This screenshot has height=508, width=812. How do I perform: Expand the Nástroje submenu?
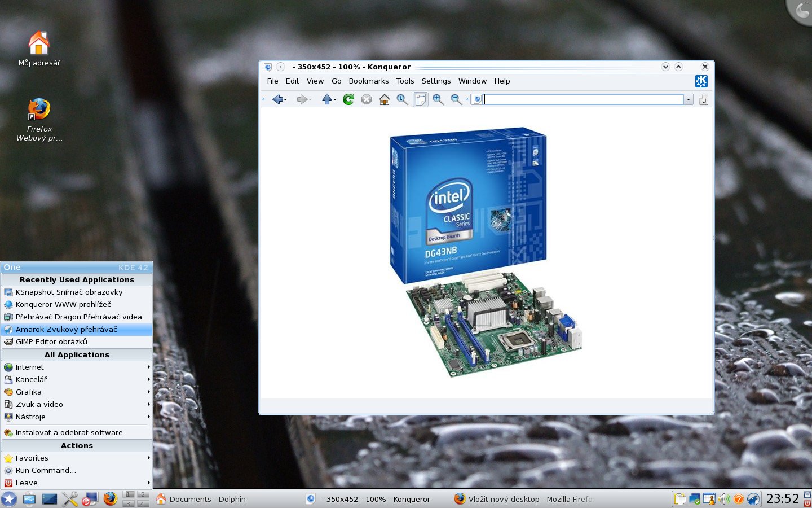(x=77, y=417)
